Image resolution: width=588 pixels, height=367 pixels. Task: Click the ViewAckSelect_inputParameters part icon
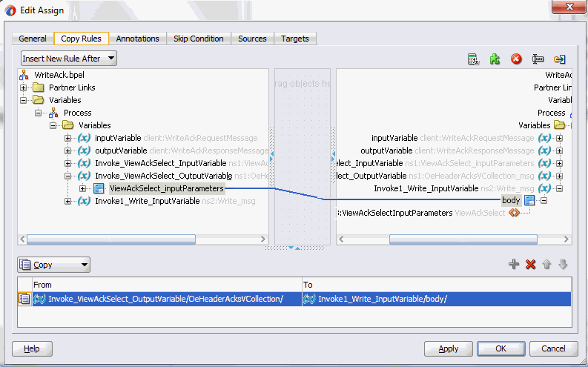[99, 188]
